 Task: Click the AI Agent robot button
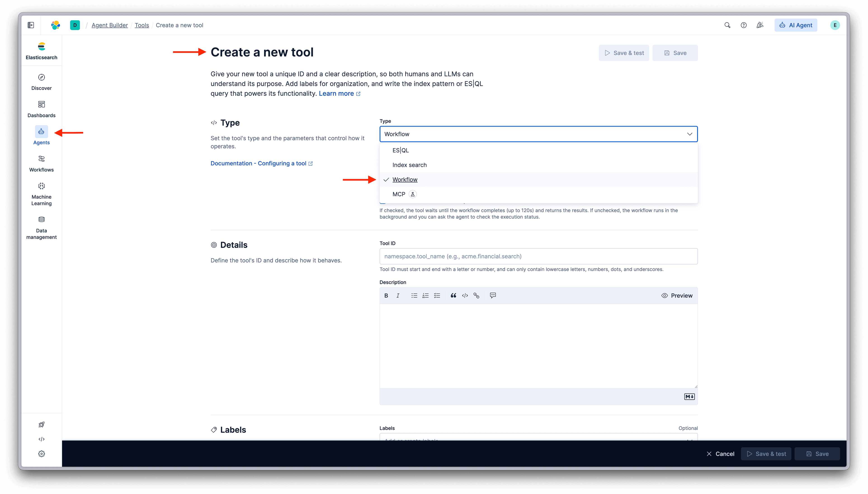(x=796, y=25)
